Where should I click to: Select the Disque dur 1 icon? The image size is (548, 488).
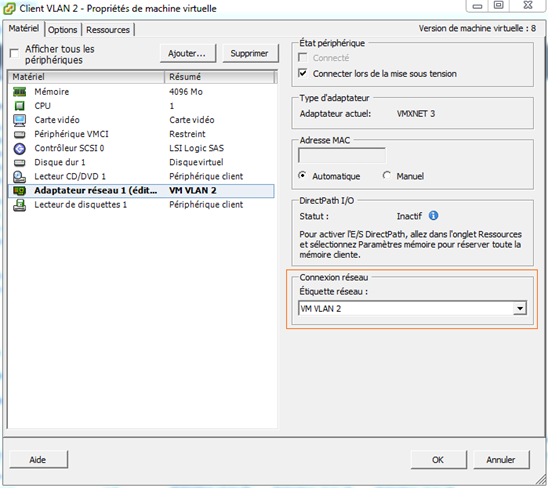(x=20, y=163)
